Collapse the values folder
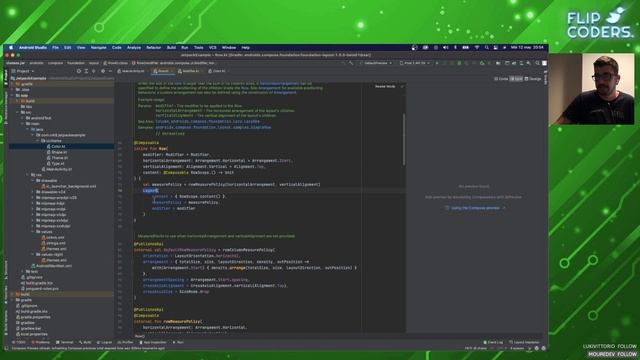Viewport: 640px width, 360px height. 33,231
